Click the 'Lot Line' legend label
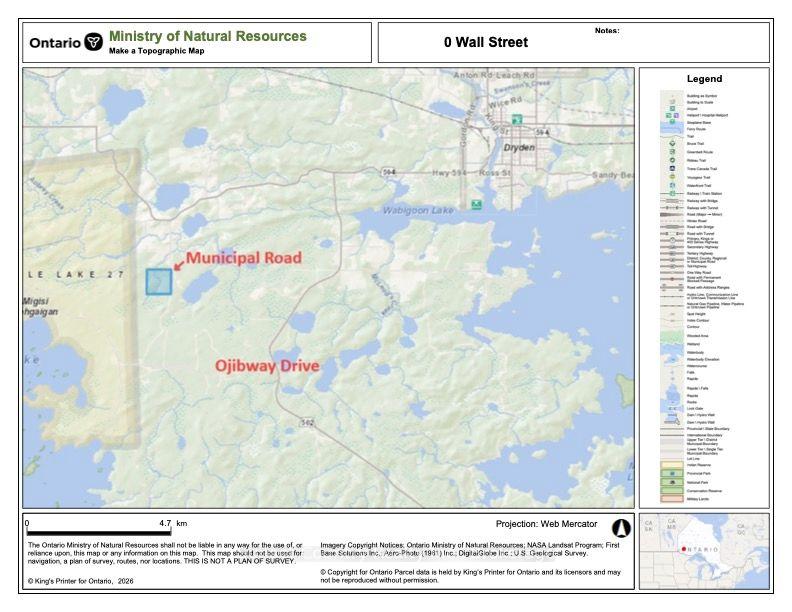Screen dimensions: 792x612 693,458
